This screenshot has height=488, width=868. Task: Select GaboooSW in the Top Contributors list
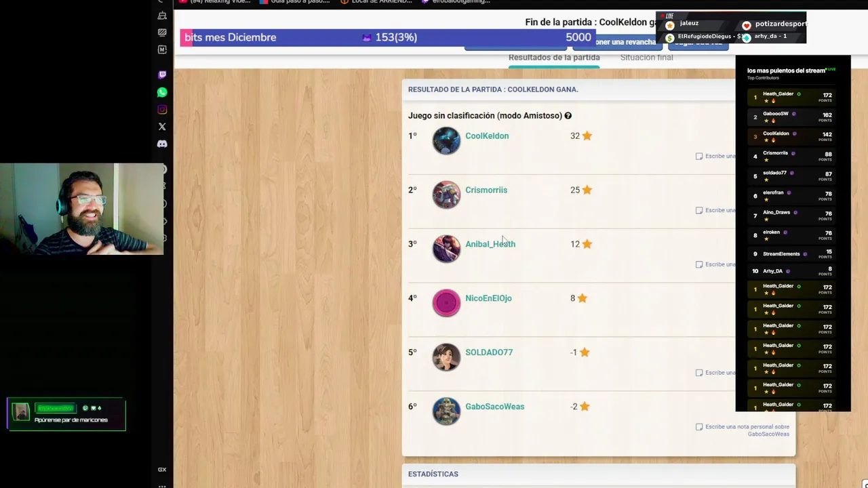pos(793,117)
